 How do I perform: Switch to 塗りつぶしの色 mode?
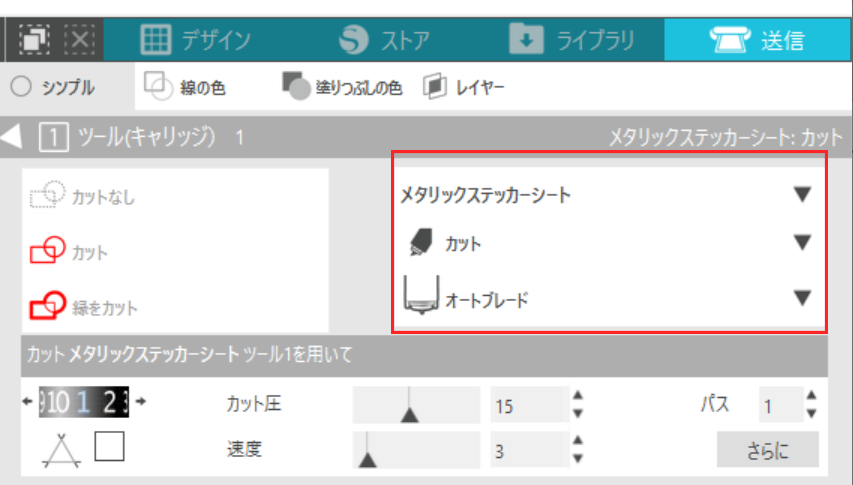342,87
